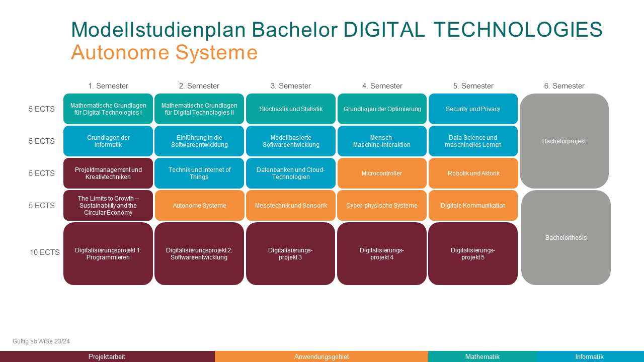Select the Mathematische Grundlagen für Digital Technologies II module
644x362 pixels.
[199, 109]
